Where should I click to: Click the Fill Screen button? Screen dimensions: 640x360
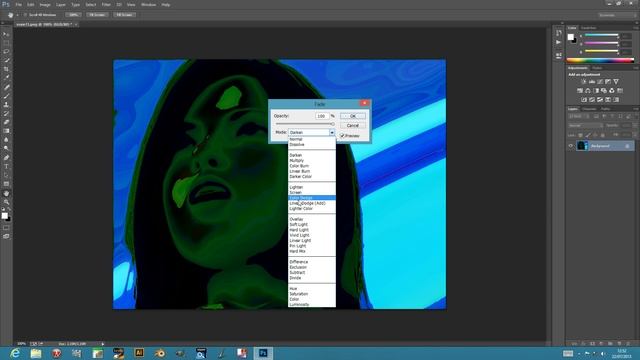(x=124, y=15)
